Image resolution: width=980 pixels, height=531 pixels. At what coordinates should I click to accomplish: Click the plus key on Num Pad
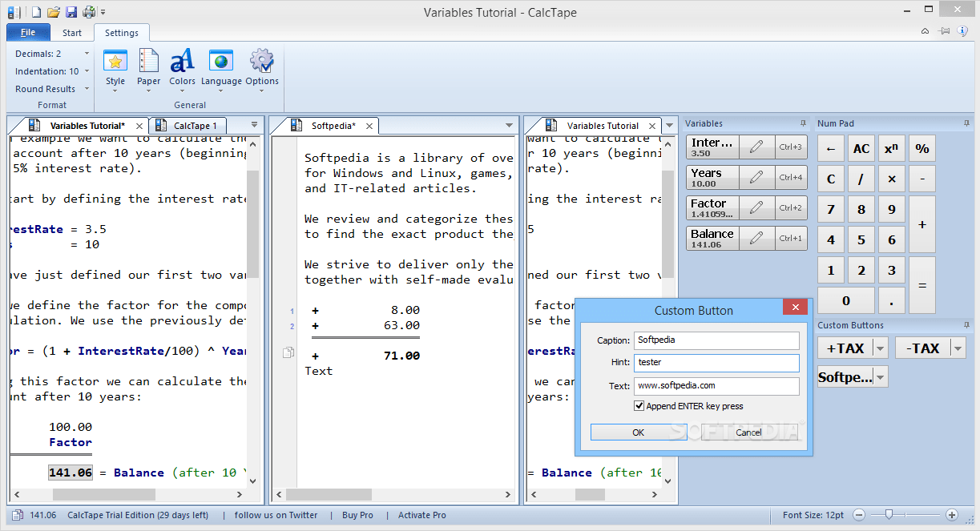tap(922, 224)
